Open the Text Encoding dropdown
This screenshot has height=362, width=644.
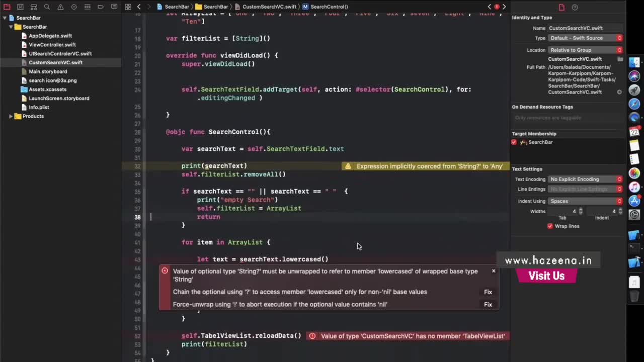[x=585, y=179]
